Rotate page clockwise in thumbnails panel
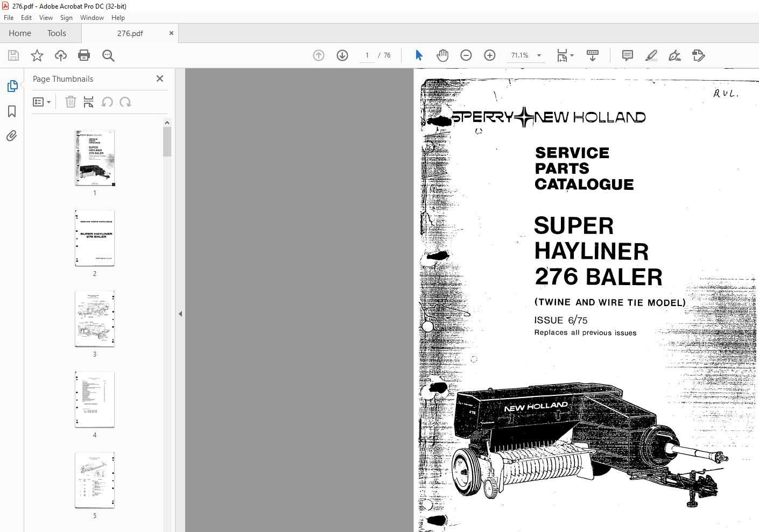This screenshot has width=759, height=532. [x=125, y=102]
